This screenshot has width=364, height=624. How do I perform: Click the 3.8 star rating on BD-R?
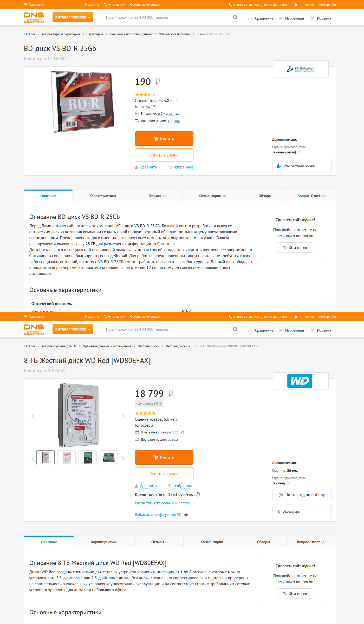point(145,95)
